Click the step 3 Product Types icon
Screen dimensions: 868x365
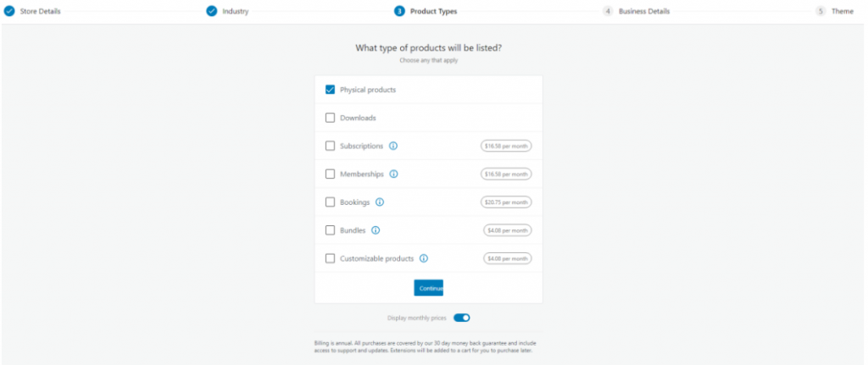point(399,11)
